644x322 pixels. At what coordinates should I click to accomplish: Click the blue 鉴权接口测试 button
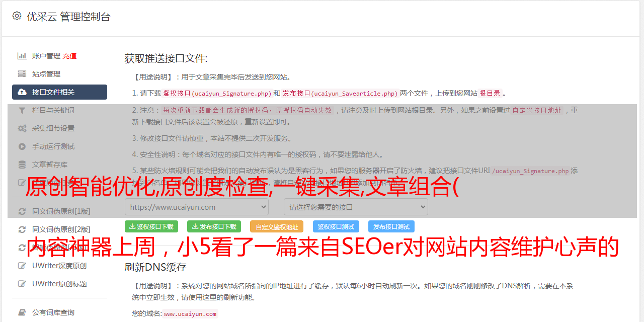336,226
